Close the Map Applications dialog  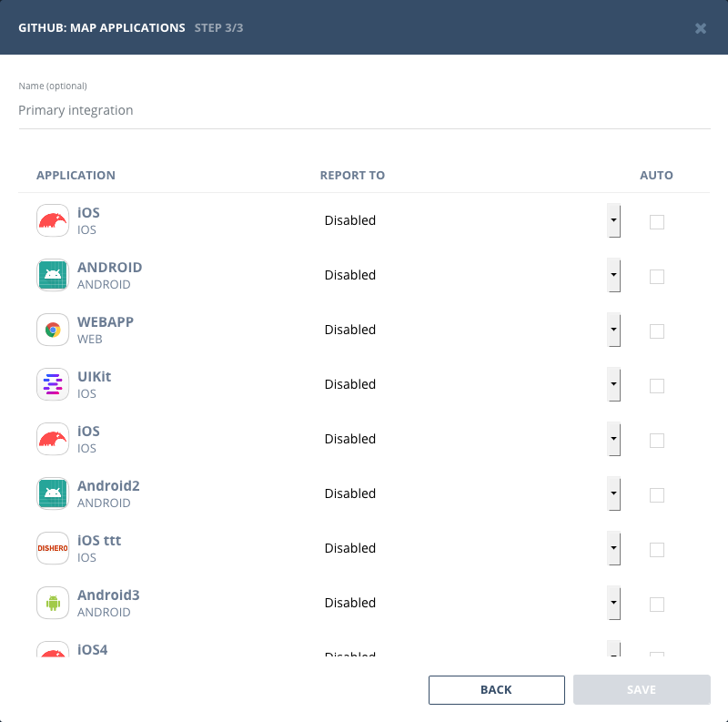(x=701, y=28)
